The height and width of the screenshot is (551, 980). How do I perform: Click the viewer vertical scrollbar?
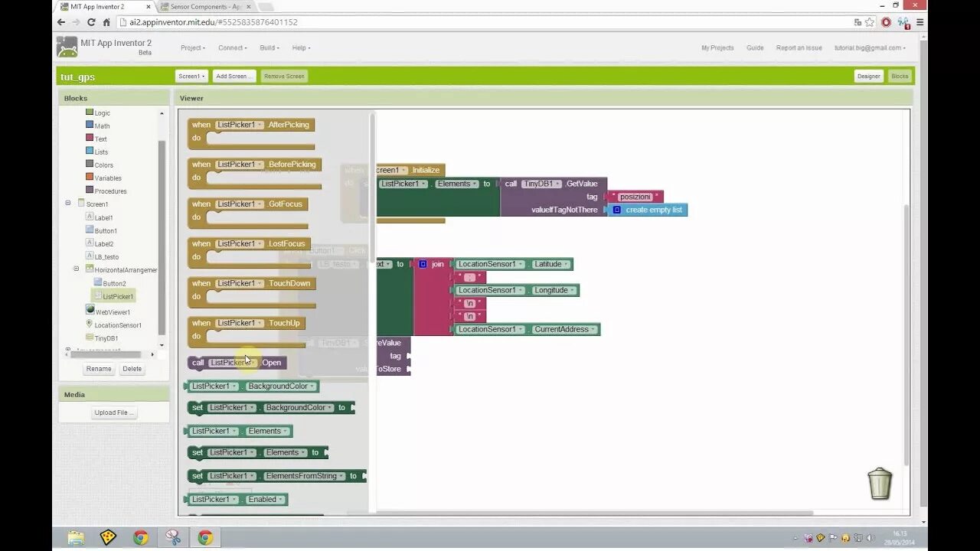[907, 335]
